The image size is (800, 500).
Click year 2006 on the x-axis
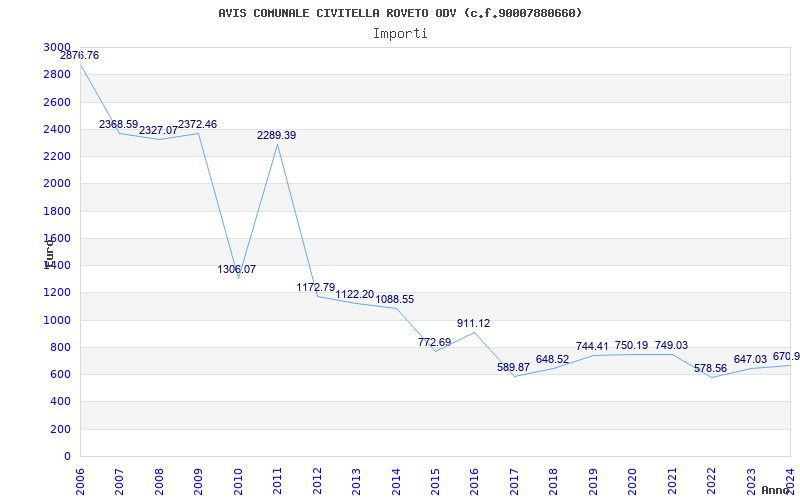point(80,482)
